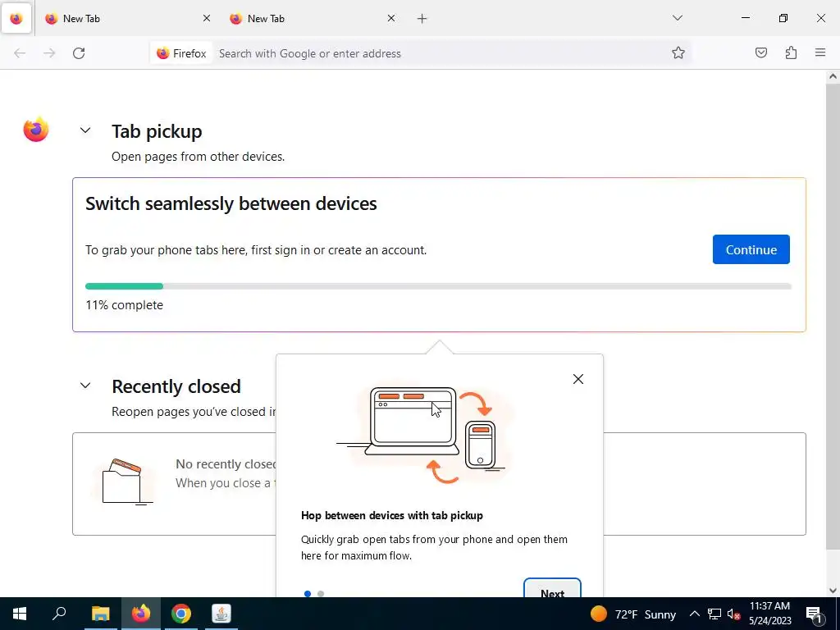Image resolution: width=840 pixels, height=630 pixels.
Task: Click Next in the tour popup
Action: (552, 588)
